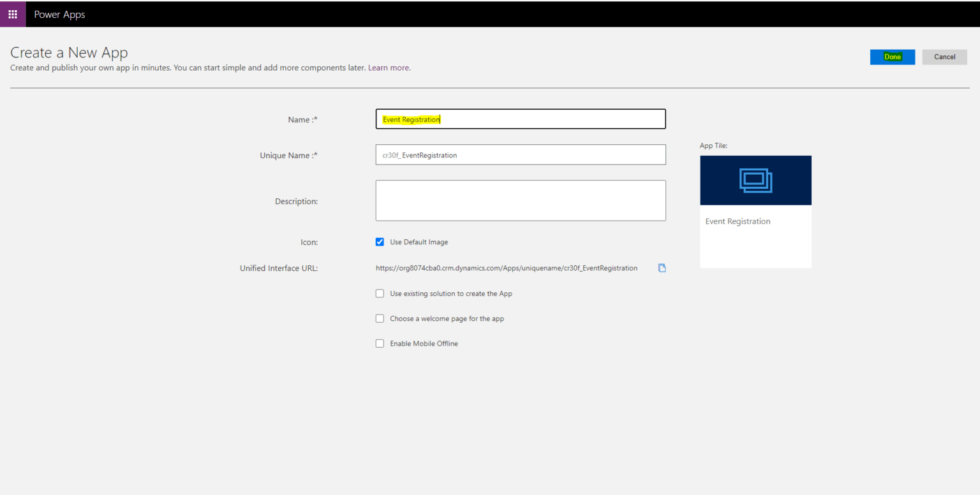Click inside the Name input field

(520, 119)
